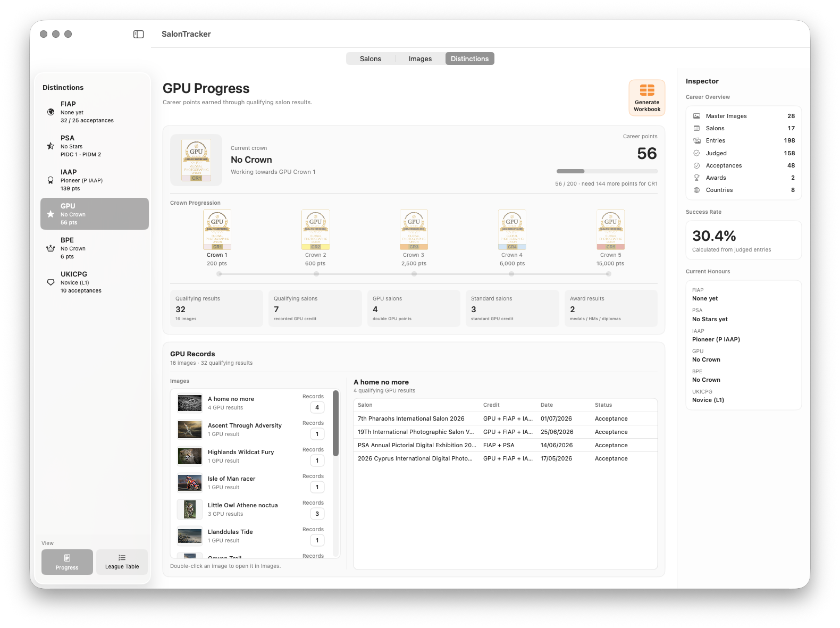Switch to the Salons tab
The image size is (840, 628).
pyautogui.click(x=371, y=58)
